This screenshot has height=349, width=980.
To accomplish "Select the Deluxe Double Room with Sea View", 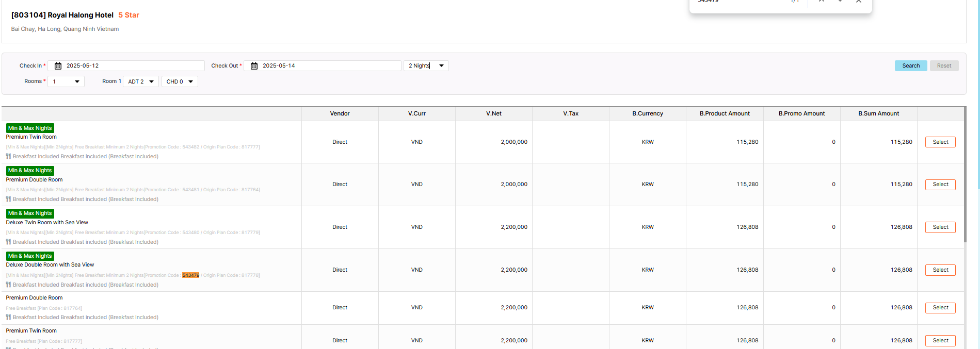I will 940,270.
